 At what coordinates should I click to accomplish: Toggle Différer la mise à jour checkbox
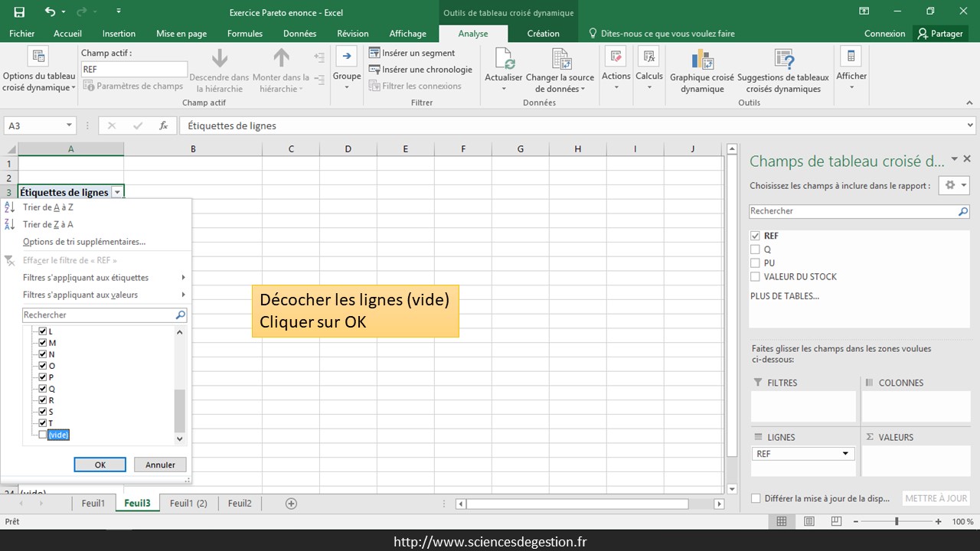point(756,498)
